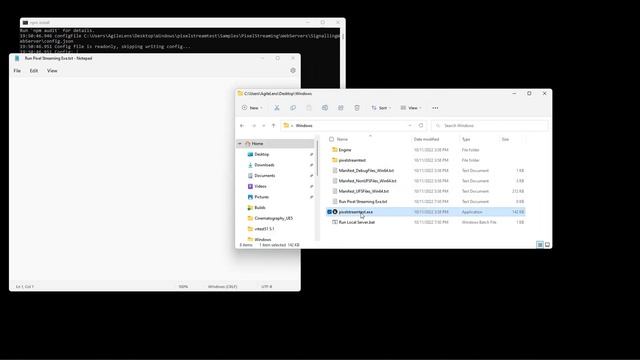This screenshot has width=640, height=360.
Task: Click the Share icon in Explorer toolbar
Action: (x=340, y=108)
